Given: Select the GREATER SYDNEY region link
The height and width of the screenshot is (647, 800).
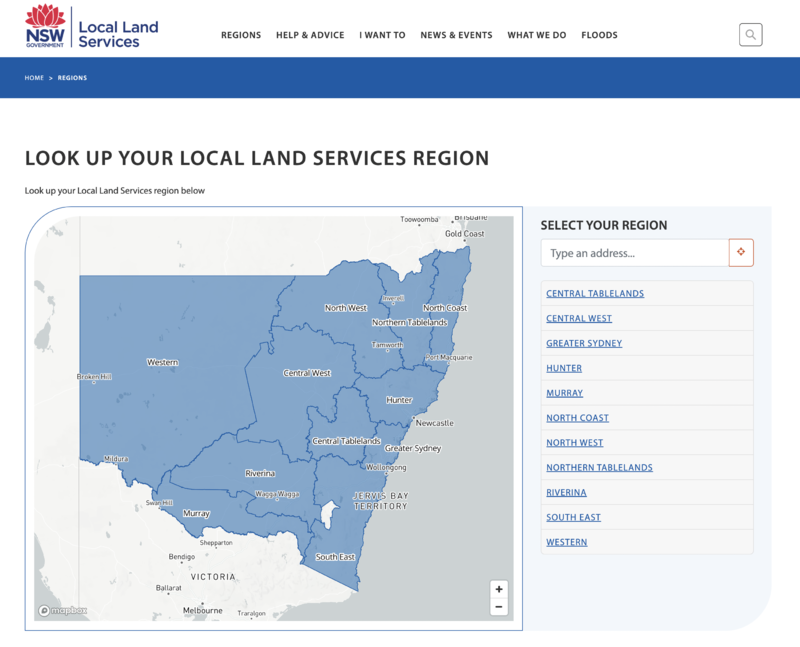Looking at the screenshot, I should tap(583, 343).
